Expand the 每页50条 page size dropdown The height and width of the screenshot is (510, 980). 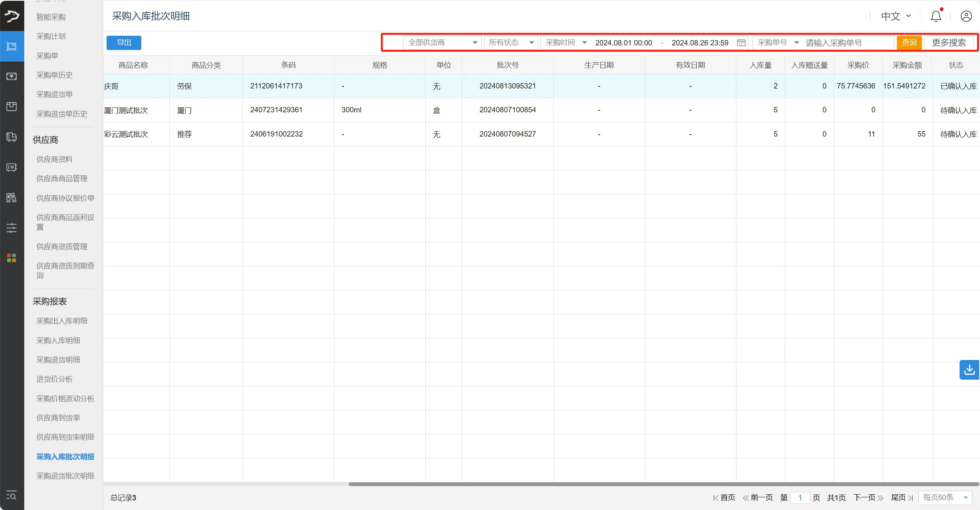[945, 497]
